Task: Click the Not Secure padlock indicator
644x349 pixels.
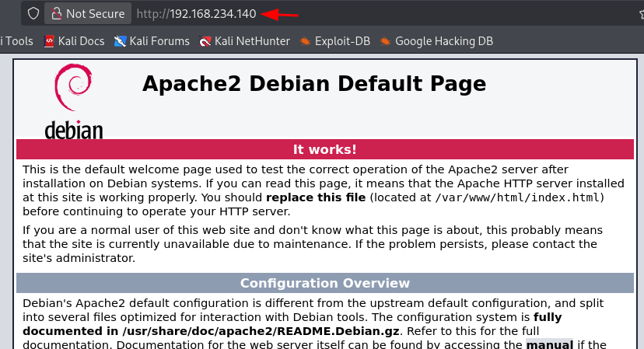Action: (88, 13)
